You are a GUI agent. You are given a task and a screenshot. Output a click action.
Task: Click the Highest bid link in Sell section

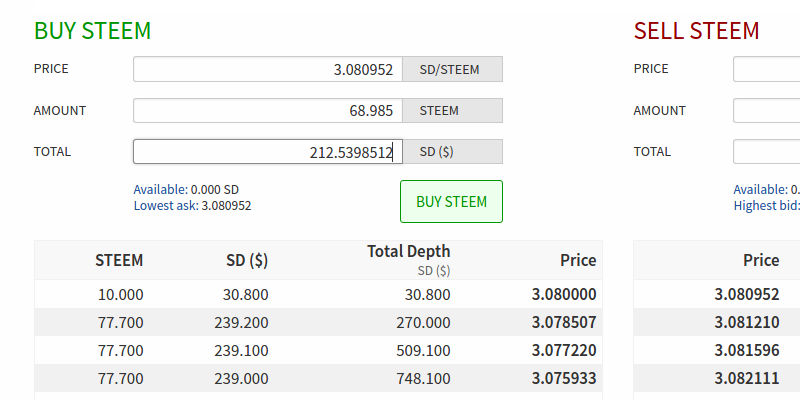click(766, 206)
